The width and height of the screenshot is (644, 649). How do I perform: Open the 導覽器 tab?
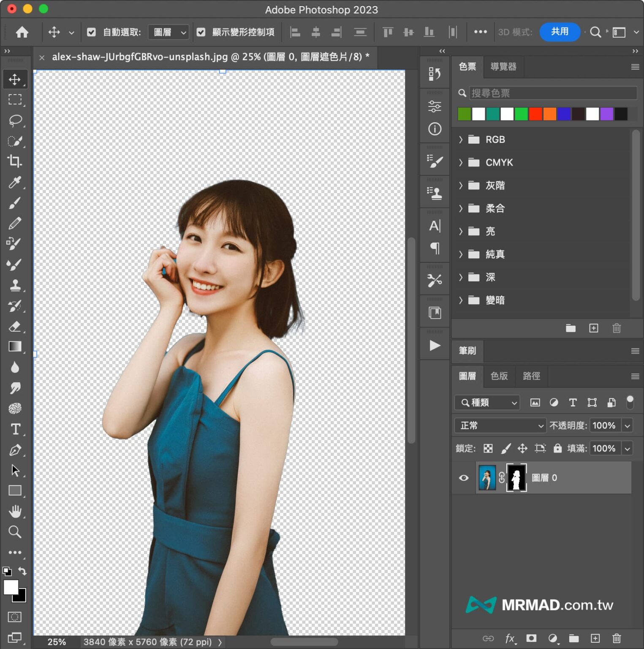click(x=503, y=67)
